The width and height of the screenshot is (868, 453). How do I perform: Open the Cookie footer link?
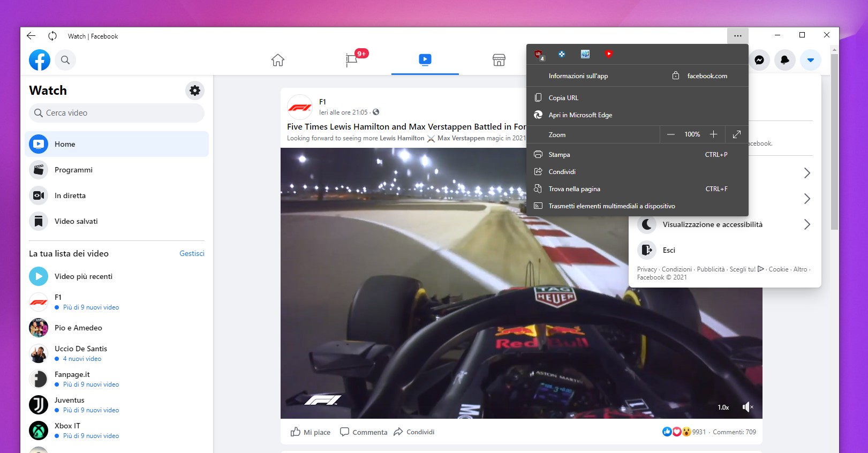[779, 269]
